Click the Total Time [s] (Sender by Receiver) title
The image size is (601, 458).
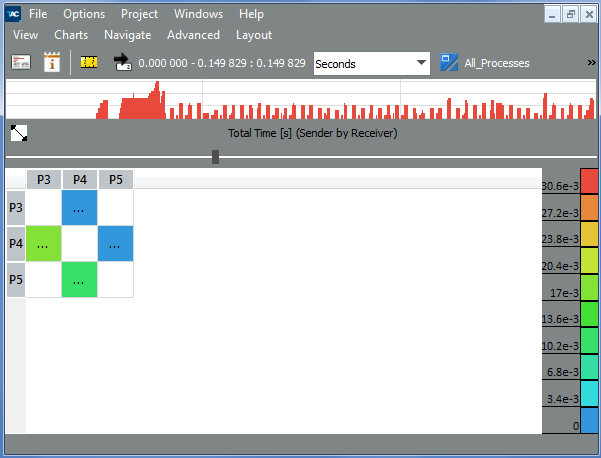pyautogui.click(x=312, y=133)
